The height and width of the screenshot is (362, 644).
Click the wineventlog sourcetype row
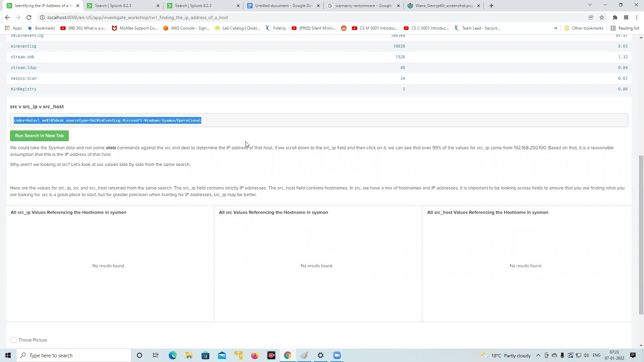pos(319,46)
